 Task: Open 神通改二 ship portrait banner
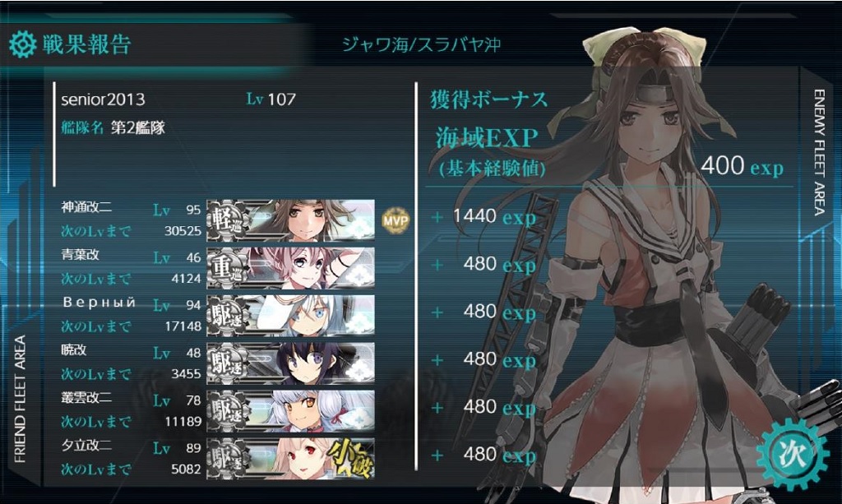coord(290,220)
